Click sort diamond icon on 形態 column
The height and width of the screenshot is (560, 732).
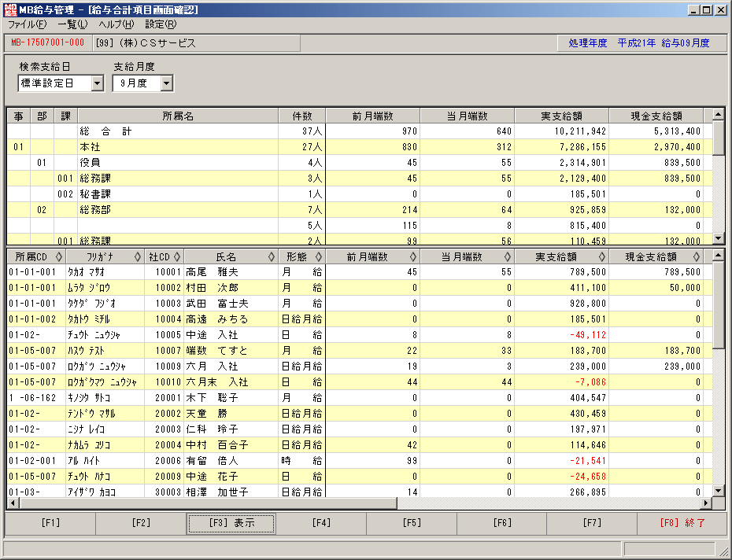point(319,256)
